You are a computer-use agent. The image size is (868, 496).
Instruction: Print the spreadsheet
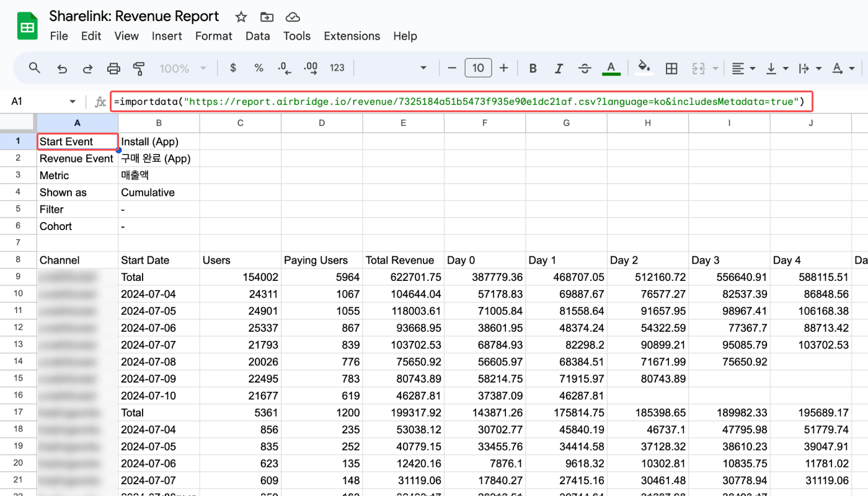click(x=113, y=68)
